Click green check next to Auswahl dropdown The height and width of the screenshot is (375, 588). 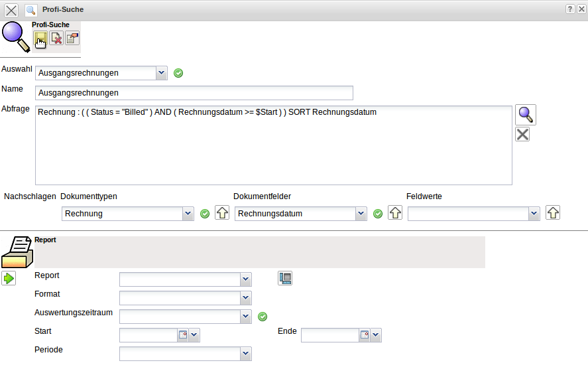(178, 73)
